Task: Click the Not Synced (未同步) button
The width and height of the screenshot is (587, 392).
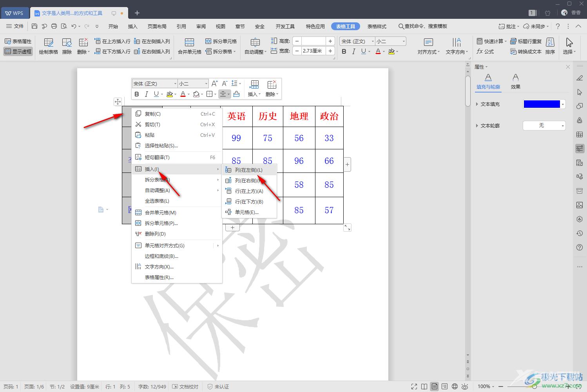Action: point(536,26)
